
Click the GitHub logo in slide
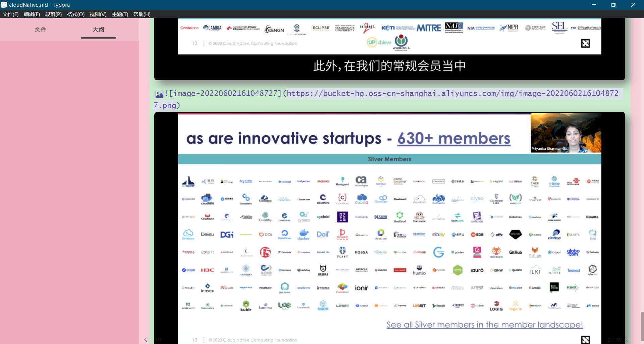516,252
